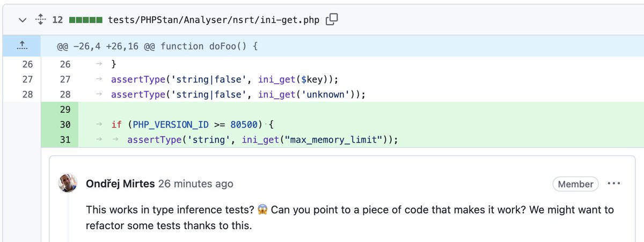This screenshot has width=644, height=242.
Task: Click the diffstat green blocks indicator
Action: click(x=85, y=20)
